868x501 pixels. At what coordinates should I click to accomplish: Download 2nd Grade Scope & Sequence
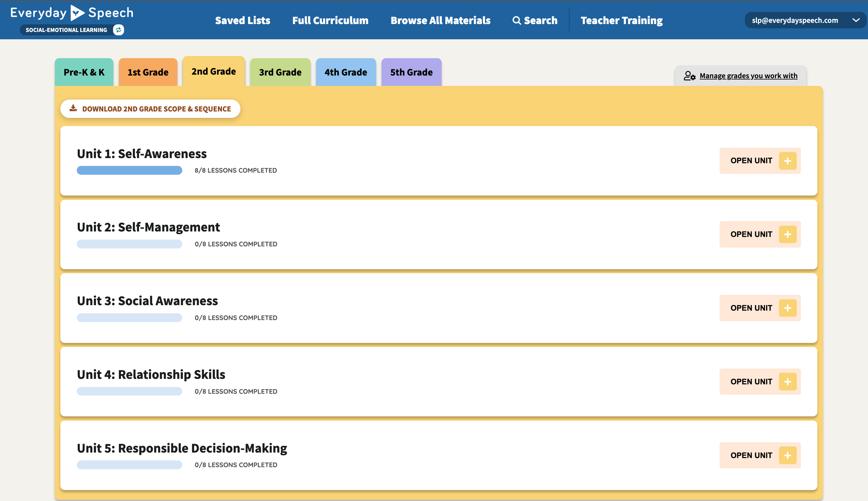150,109
